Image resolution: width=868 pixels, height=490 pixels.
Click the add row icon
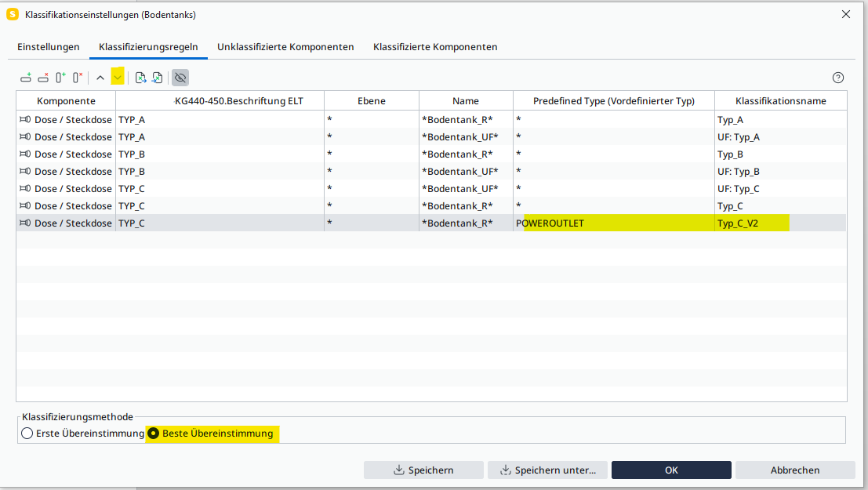26,78
